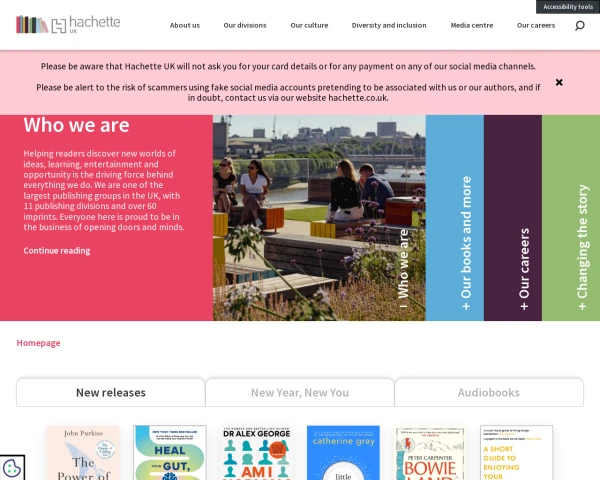This screenshot has width=600, height=480.
Task: Expand the Our books and more panel
Action: [x=455, y=218]
